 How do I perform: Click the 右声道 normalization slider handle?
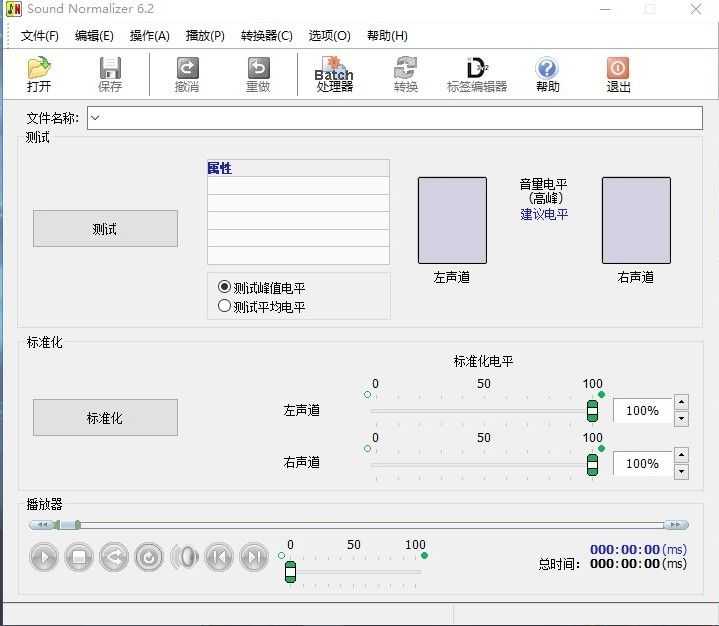pos(592,465)
